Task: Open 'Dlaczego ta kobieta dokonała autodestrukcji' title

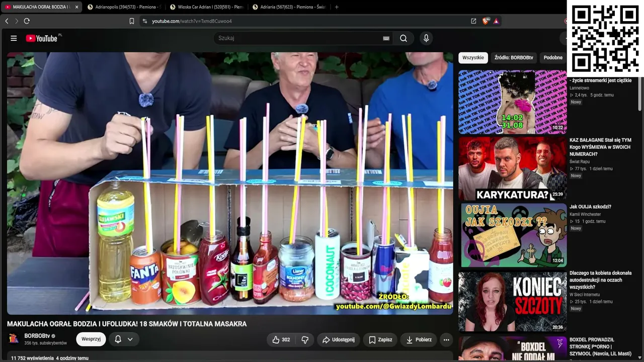Action: point(601,280)
